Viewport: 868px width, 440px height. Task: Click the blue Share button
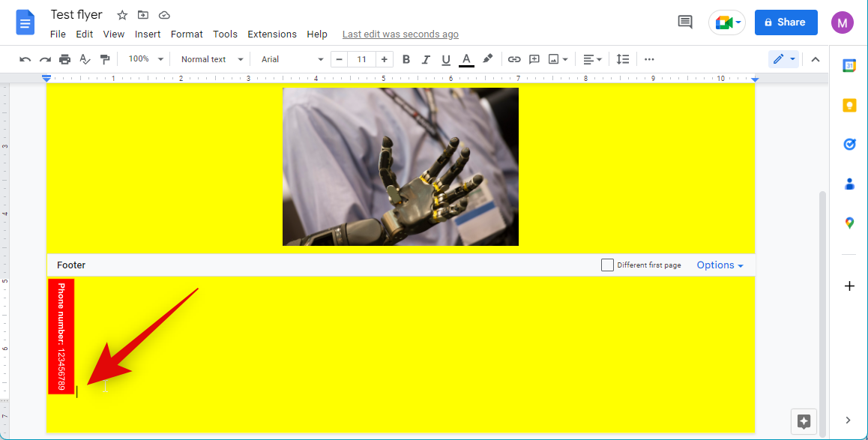(786, 22)
